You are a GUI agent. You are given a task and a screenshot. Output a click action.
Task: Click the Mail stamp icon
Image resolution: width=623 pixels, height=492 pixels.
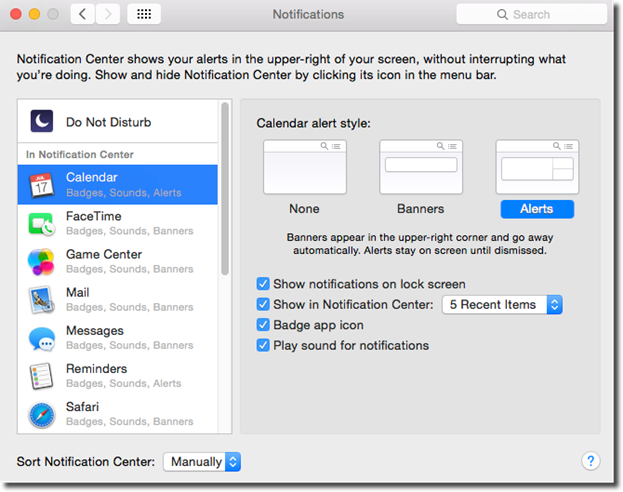tap(41, 300)
